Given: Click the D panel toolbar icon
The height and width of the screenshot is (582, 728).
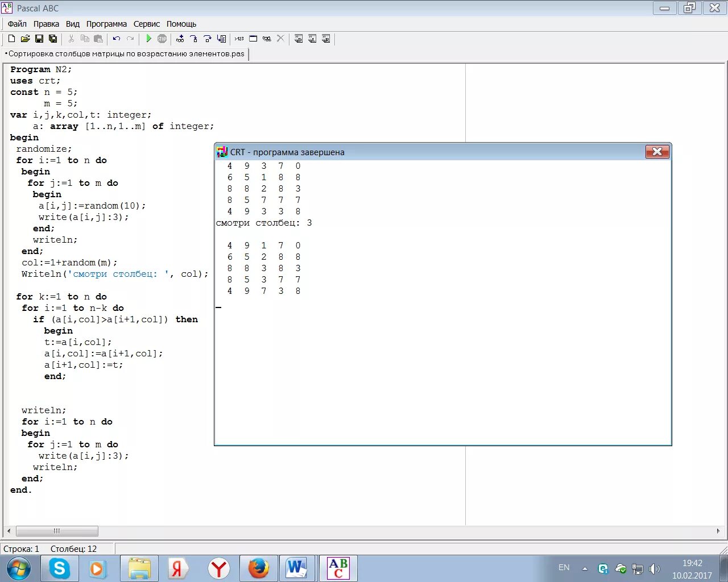Looking at the screenshot, I should pyautogui.click(x=299, y=39).
